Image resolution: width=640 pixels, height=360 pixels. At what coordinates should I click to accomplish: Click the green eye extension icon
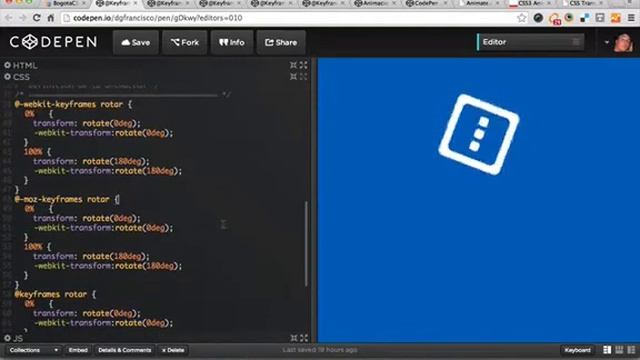pyautogui.click(x=569, y=18)
